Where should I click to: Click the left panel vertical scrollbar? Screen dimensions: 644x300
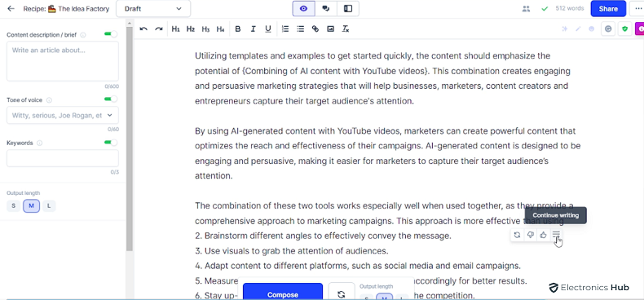pyautogui.click(x=130, y=139)
